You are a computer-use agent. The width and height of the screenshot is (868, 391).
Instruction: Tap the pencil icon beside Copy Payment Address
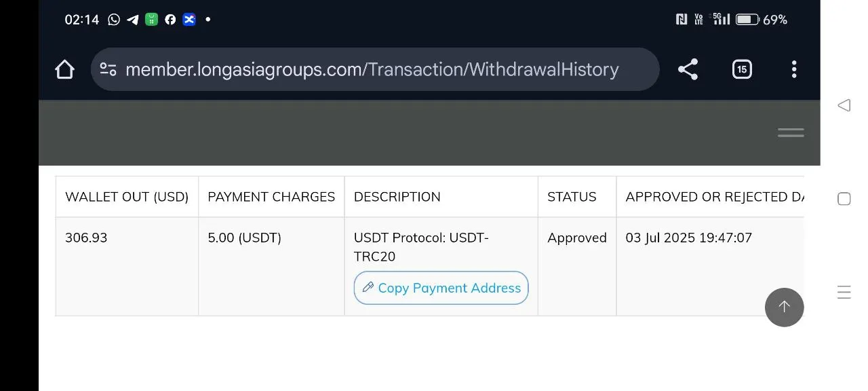coord(368,287)
